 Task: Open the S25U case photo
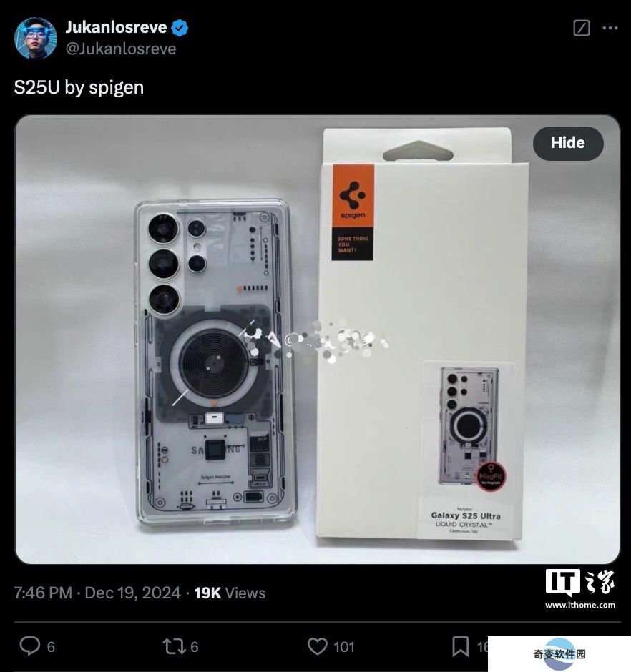[318, 339]
